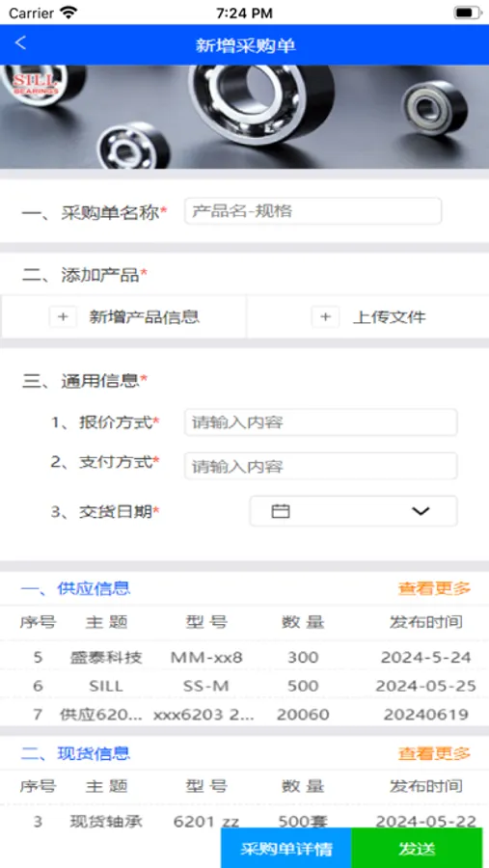Tap the SILL logo in banner
The height and width of the screenshot is (868, 489).
[x=36, y=83]
